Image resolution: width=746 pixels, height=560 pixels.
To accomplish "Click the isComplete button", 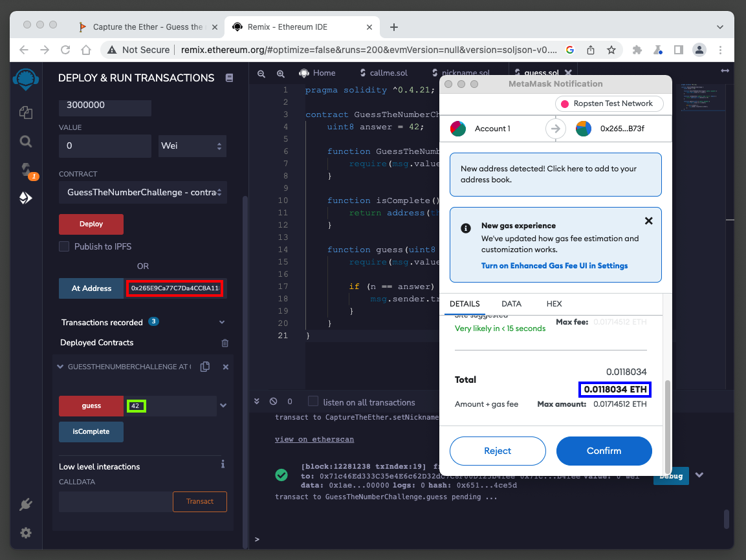I will click(x=91, y=432).
